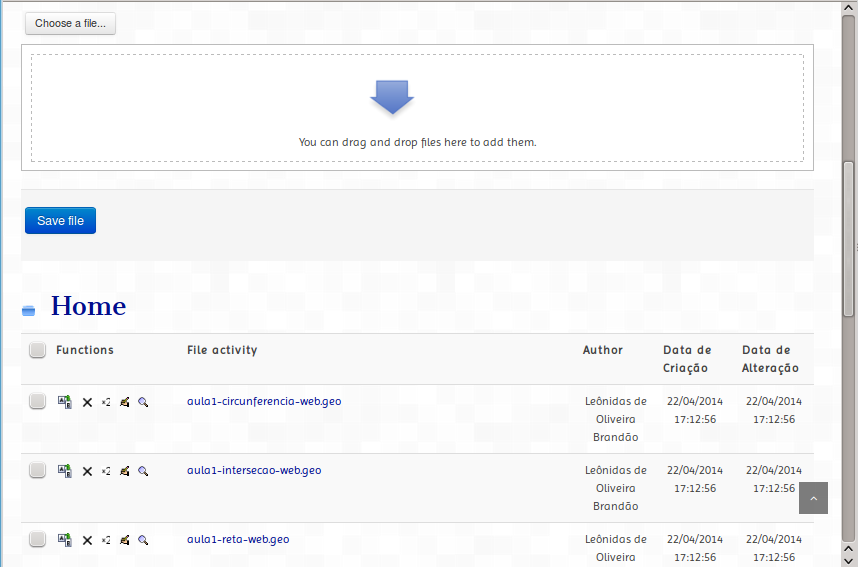Click the Data de Criação column header
This screenshot has width=858, height=567.
(x=687, y=359)
